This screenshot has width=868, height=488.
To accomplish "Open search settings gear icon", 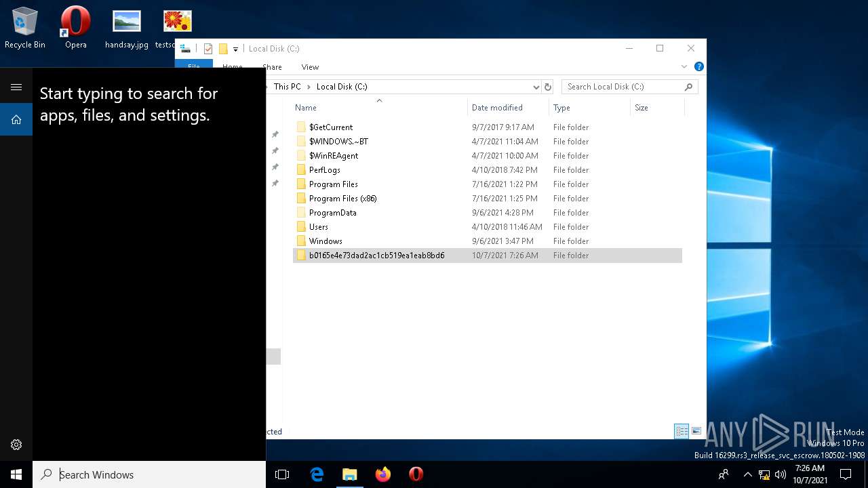I will [16, 445].
